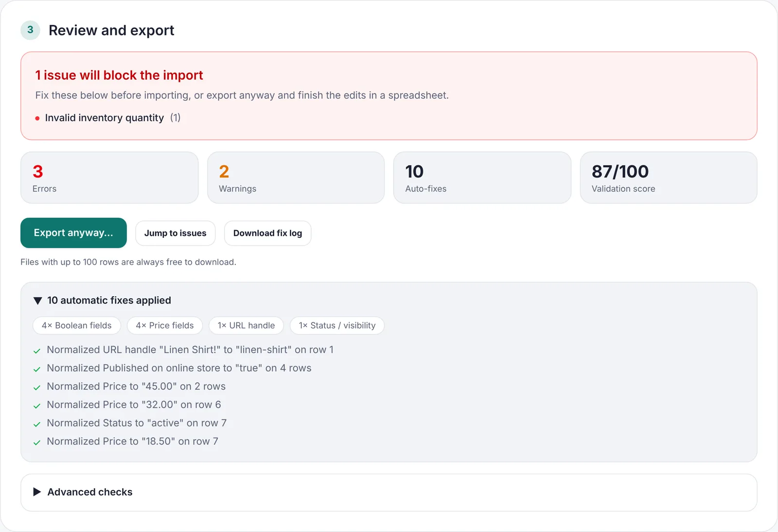Image resolution: width=778 pixels, height=532 pixels.
Task: Click the red bullet next to Invalid inventory quantity
Action: (37, 118)
